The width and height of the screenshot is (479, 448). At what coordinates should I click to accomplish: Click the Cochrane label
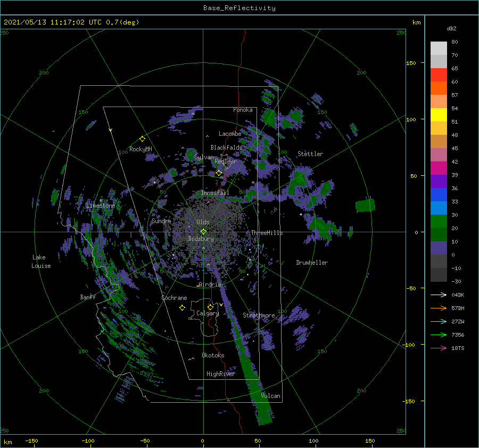174,298
